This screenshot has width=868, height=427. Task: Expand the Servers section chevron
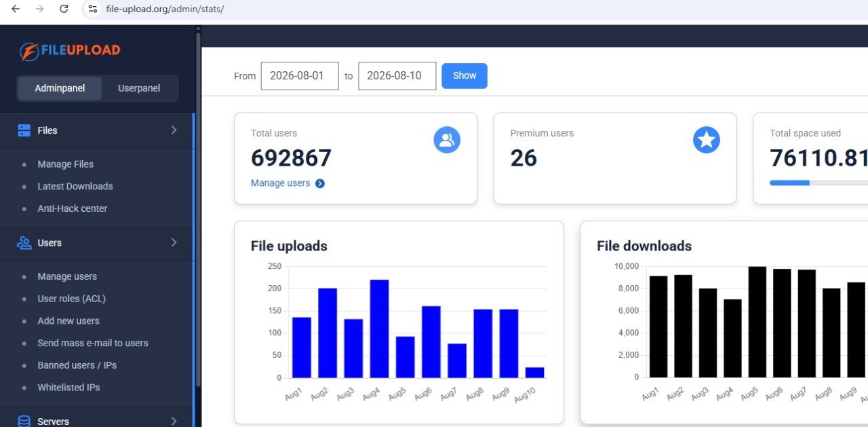tap(174, 421)
